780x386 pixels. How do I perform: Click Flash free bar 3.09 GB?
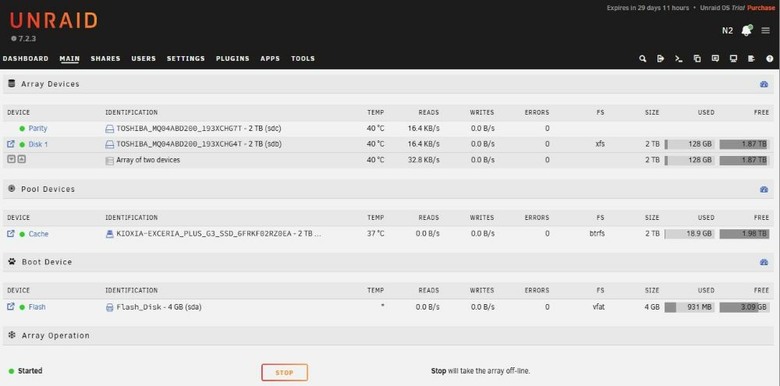[744, 307]
